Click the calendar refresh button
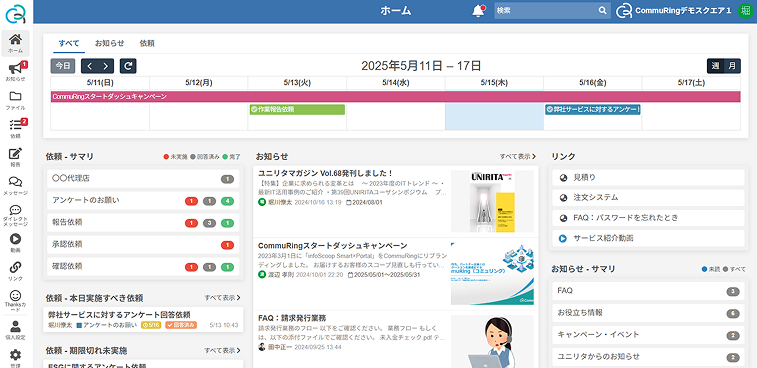 click(x=128, y=66)
